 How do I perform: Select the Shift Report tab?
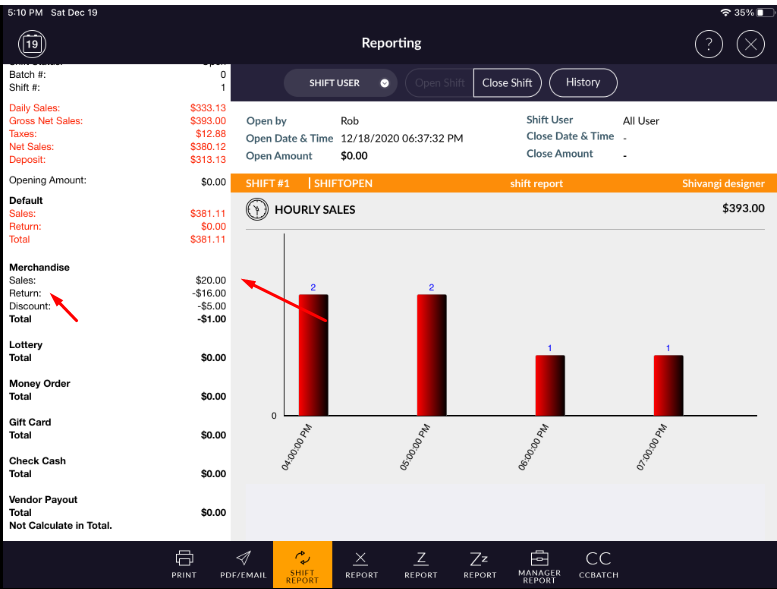point(302,564)
